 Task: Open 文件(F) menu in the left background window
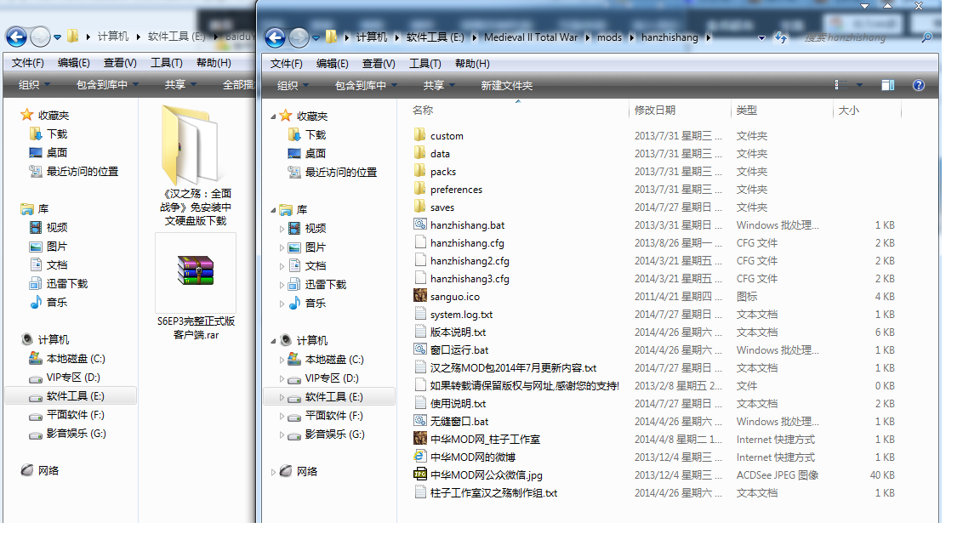click(x=28, y=63)
